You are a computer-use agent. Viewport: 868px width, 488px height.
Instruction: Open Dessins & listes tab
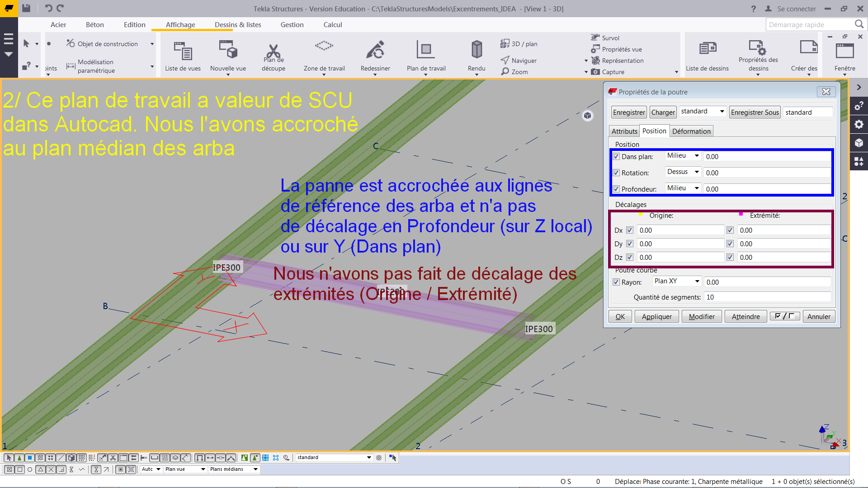238,25
